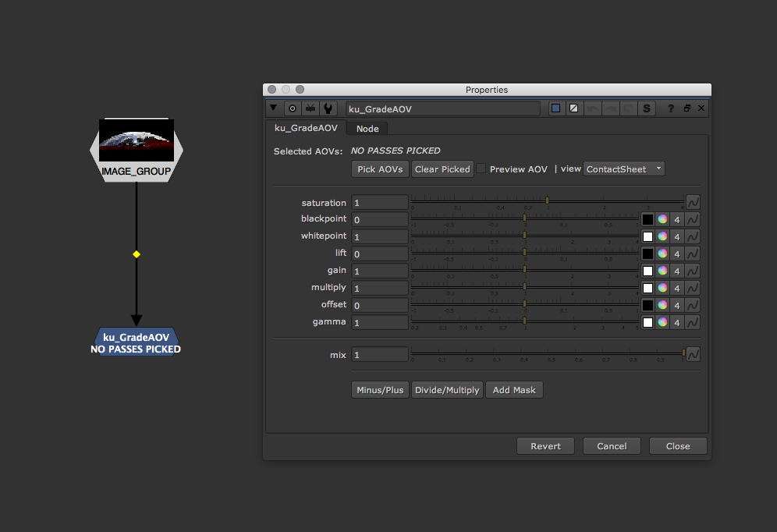Select the ku_GradeAOV tab
Screen dimensions: 777x532
click(306, 128)
